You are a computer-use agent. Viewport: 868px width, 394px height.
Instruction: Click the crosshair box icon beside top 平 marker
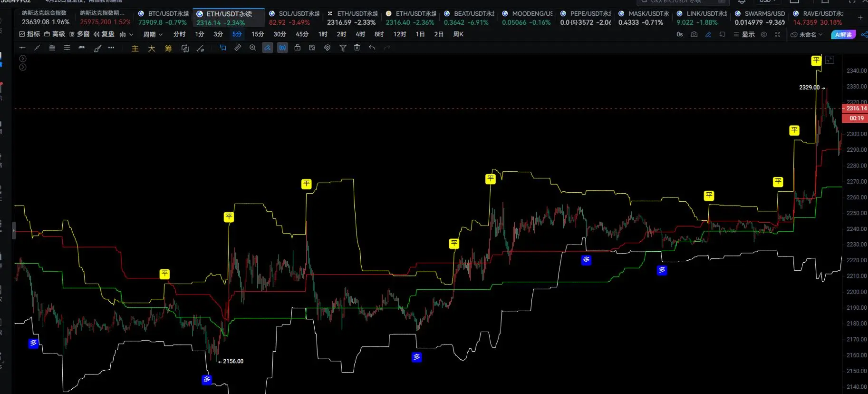click(829, 60)
